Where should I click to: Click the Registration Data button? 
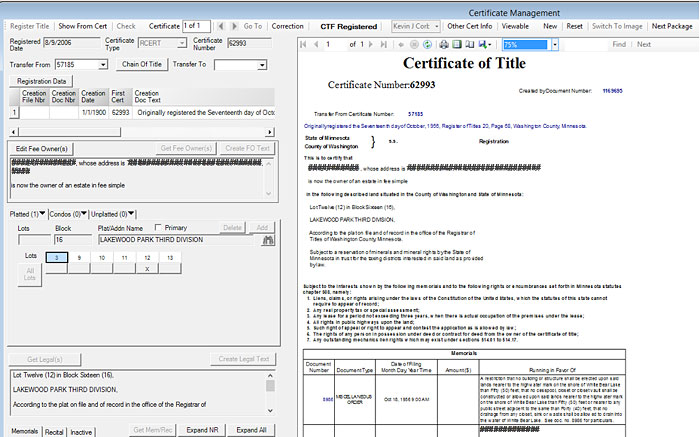[41, 81]
